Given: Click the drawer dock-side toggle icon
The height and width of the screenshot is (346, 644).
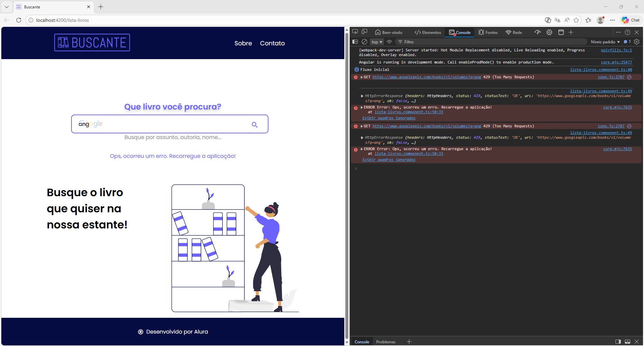Looking at the screenshot, I should pyautogui.click(x=618, y=342).
